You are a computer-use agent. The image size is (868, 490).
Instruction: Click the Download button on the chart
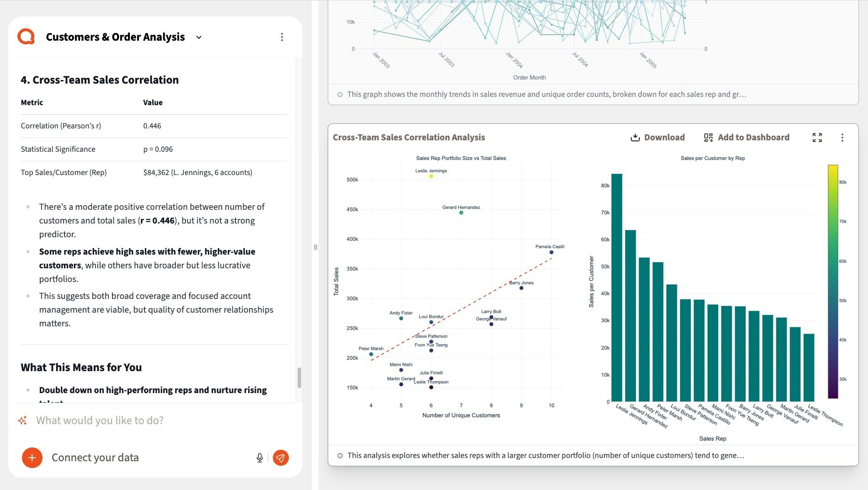click(x=657, y=138)
